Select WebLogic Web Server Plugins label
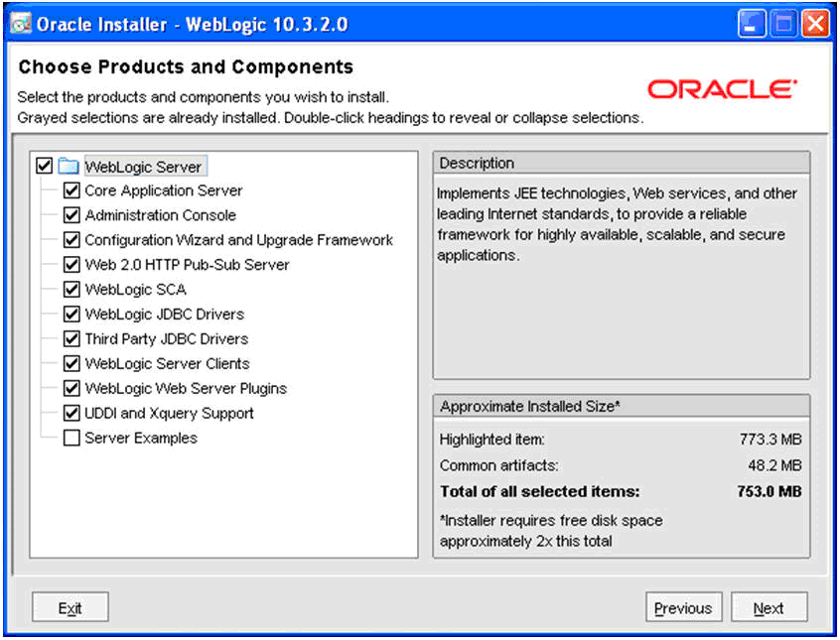This screenshot has width=840, height=640. (186, 388)
